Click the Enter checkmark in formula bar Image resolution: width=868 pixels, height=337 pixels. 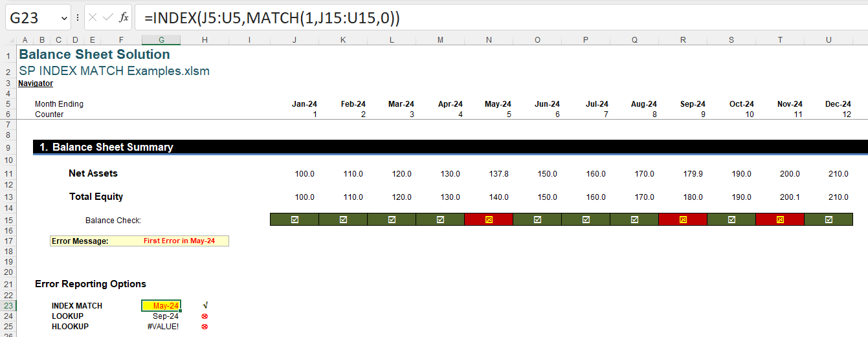[x=107, y=17]
